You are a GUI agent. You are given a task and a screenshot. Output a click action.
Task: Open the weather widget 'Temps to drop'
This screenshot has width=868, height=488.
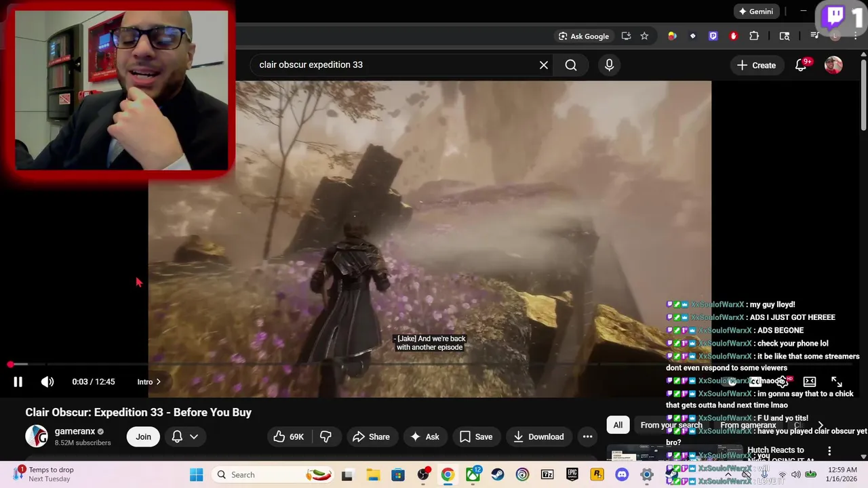[45, 474]
